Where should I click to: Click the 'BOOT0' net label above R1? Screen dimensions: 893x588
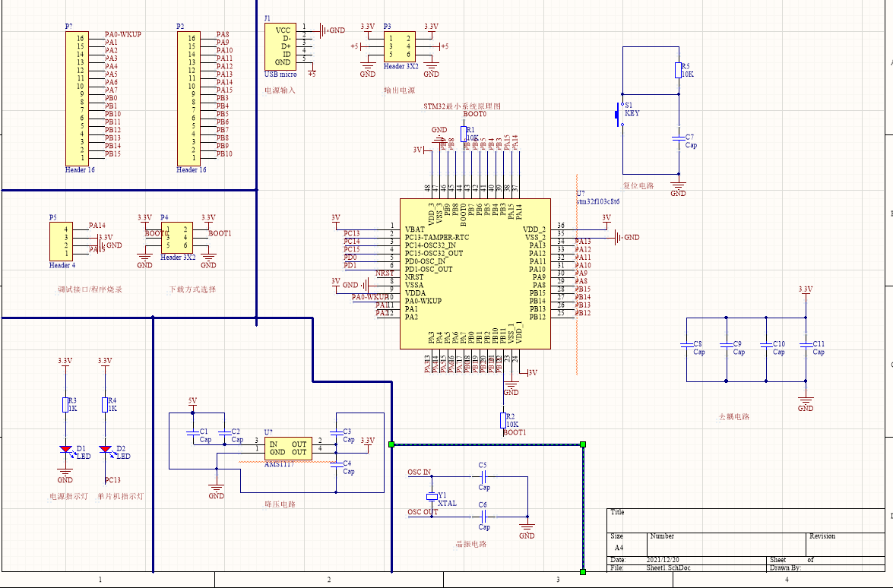(475, 114)
